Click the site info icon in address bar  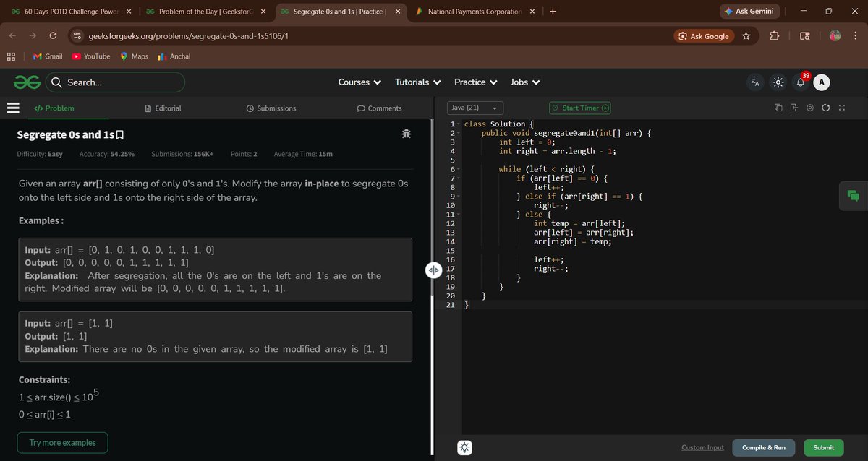click(x=77, y=36)
